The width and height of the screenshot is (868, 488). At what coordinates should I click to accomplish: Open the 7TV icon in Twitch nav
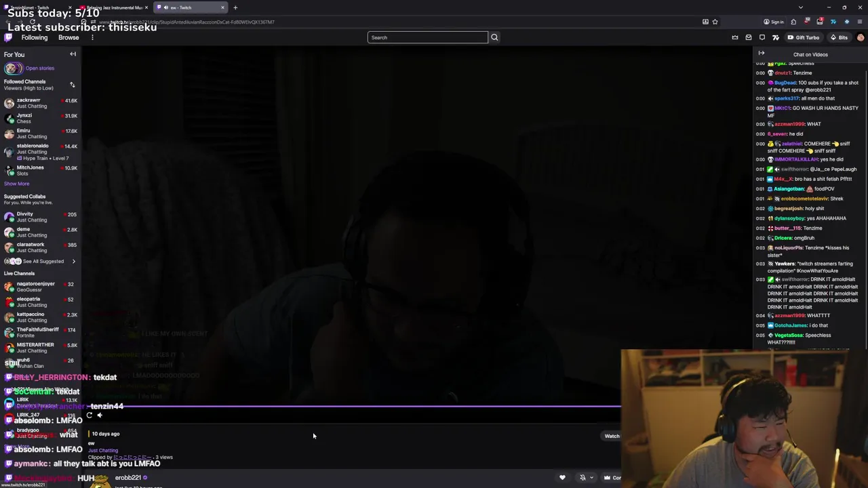click(776, 37)
